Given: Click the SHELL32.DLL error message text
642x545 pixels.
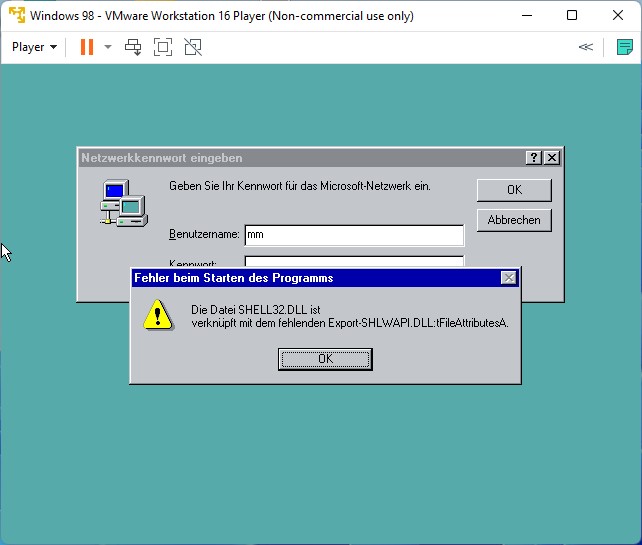Looking at the screenshot, I should click(350, 316).
